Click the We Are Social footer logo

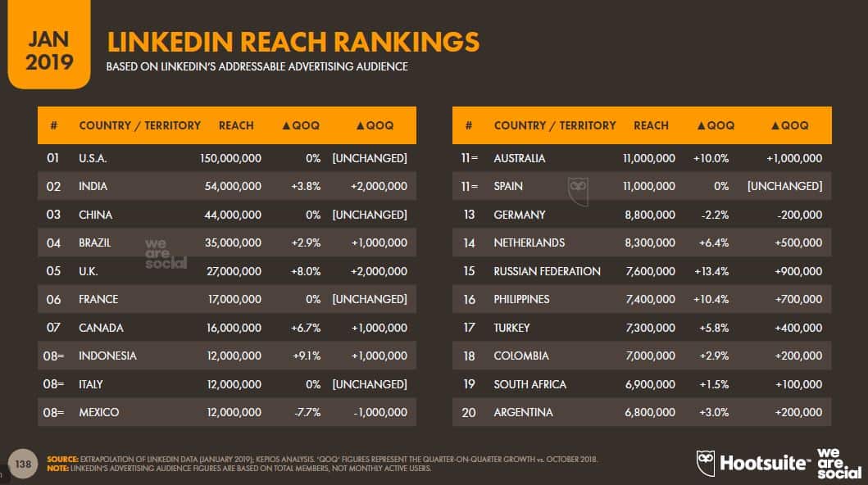click(x=837, y=462)
